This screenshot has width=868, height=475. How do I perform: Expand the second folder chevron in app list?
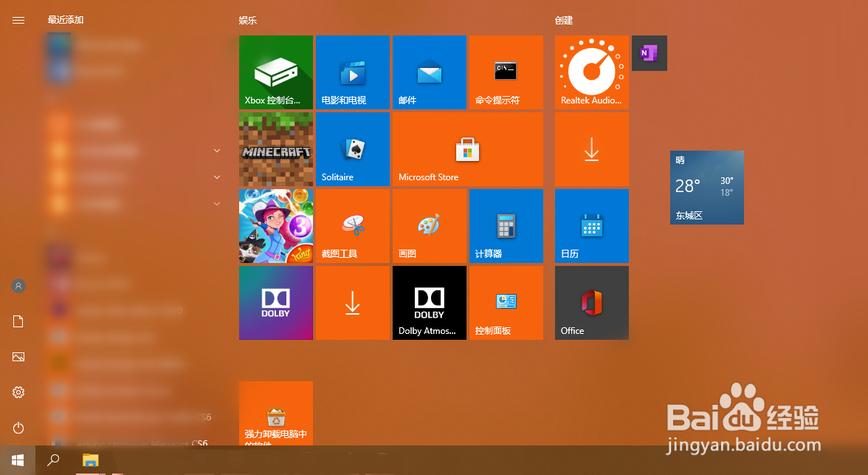point(217,177)
